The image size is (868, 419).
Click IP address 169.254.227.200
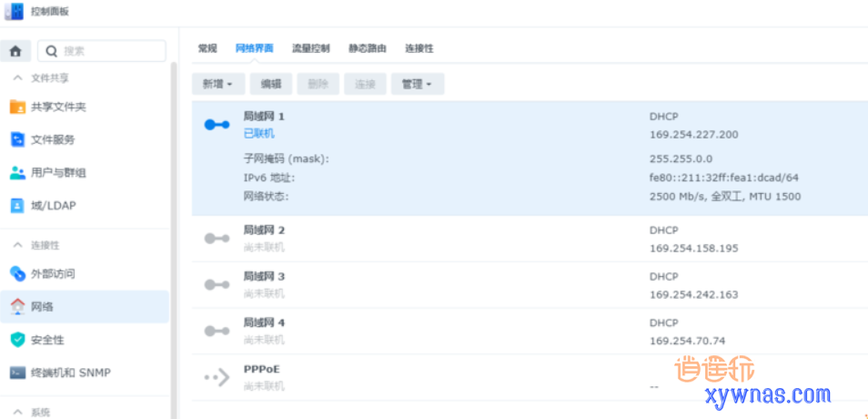coord(693,135)
